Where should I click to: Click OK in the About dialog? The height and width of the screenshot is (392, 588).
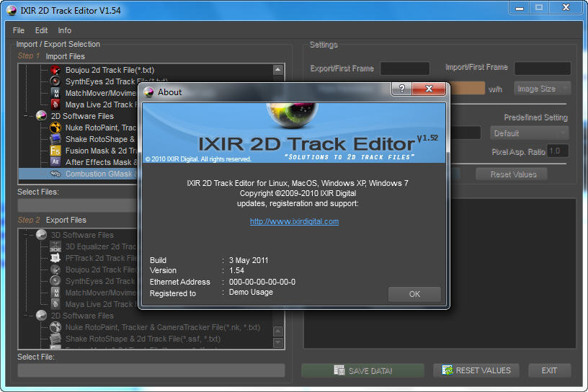(x=414, y=294)
